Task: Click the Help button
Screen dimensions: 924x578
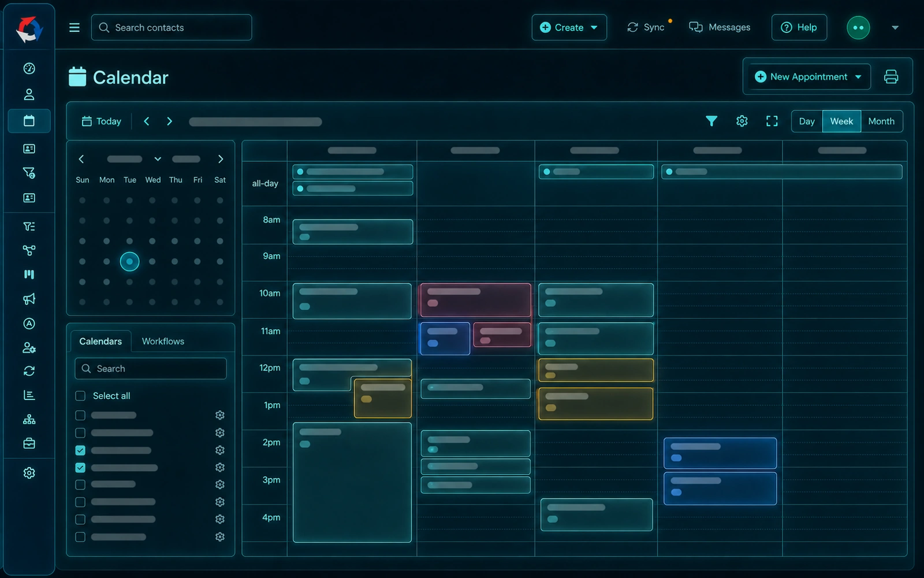Action: [799, 28]
